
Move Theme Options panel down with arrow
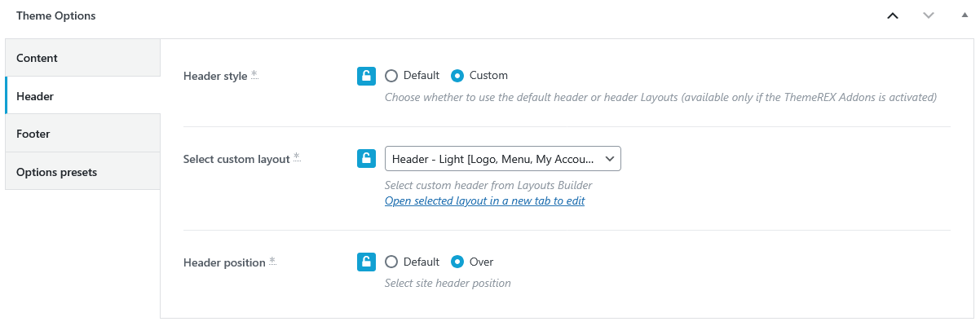pyautogui.click(x=929, y=15)
